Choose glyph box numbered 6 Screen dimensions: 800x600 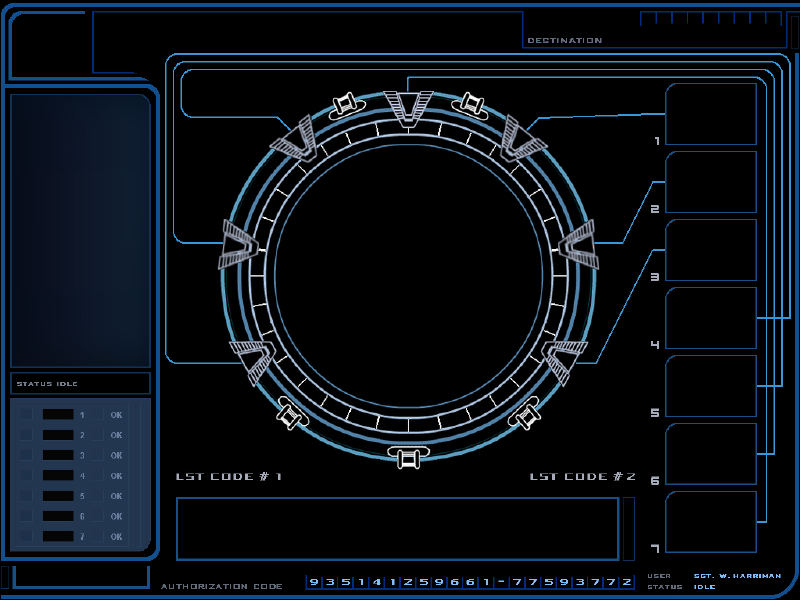(711, 454)
